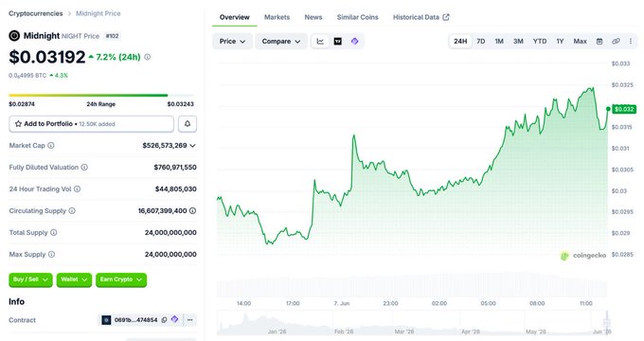Go to Cryptocurrencies breadcrumb link

(36, 13)
